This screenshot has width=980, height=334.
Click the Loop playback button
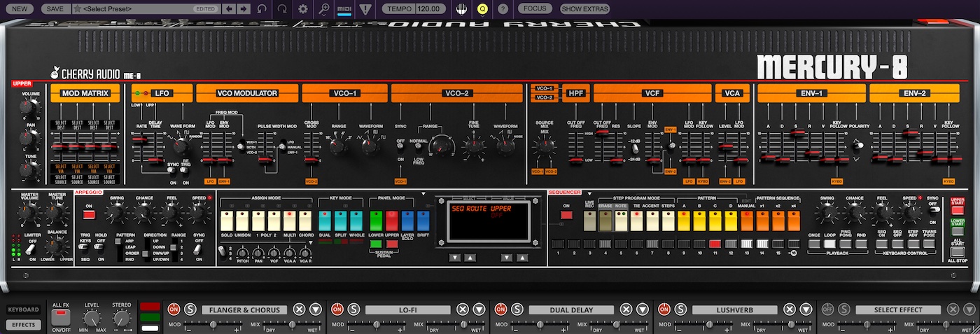pos(830,244)
